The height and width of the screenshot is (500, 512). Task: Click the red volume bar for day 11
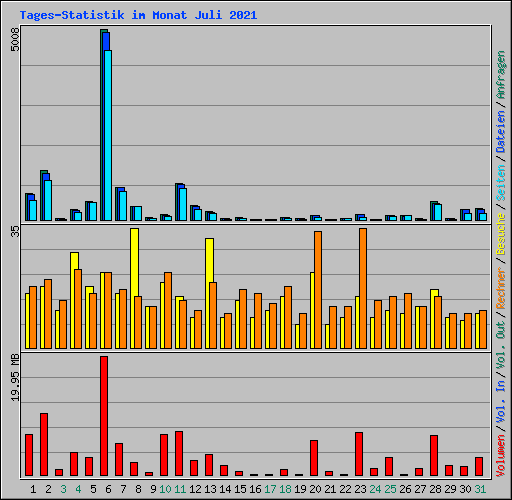coord(179,453)
